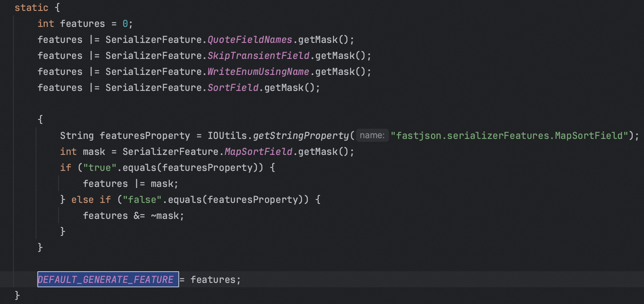Image resolution: width=644 pixels, height=304 pixels.
Task: Click the 'static' keyword at the top
Action: [31, 8]
